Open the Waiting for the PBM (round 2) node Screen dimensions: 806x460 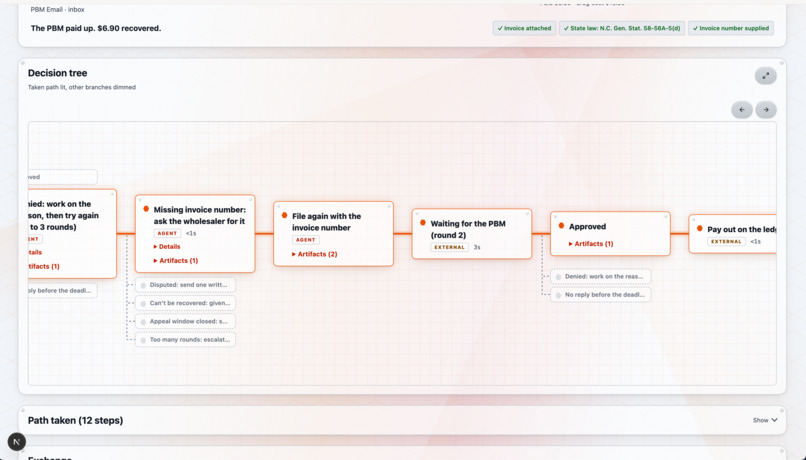click(x=472, y=234)
